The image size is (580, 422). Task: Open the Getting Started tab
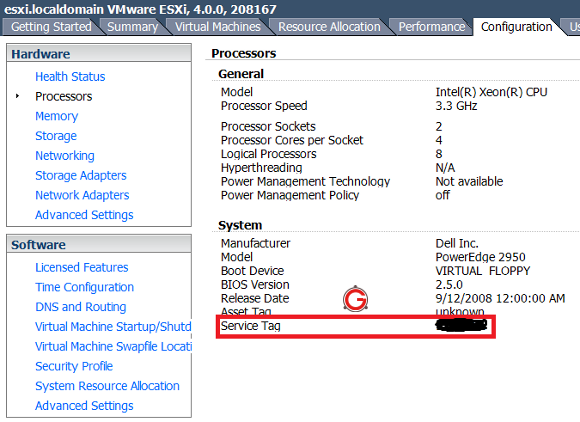[x=51, y=27]
